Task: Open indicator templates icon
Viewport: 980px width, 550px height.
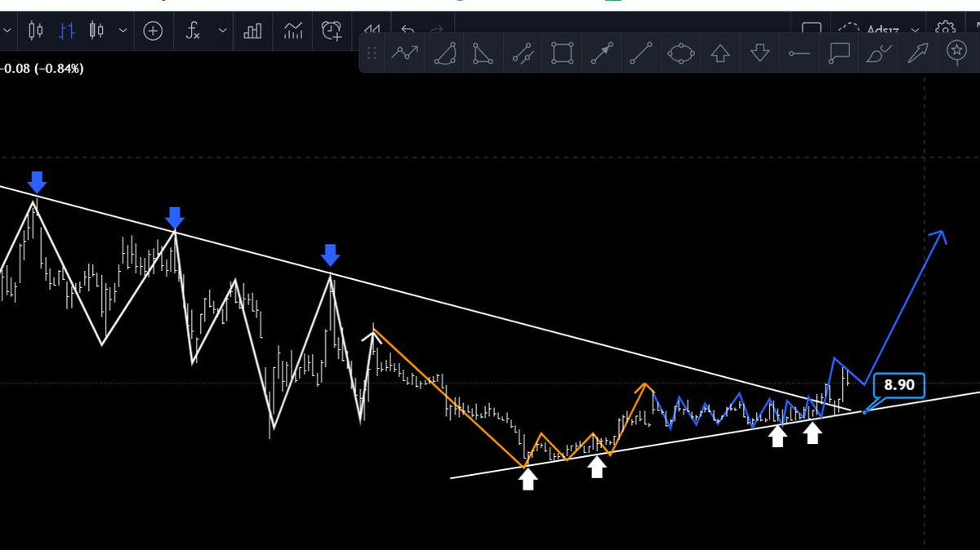Action: [x=292, y=31]
